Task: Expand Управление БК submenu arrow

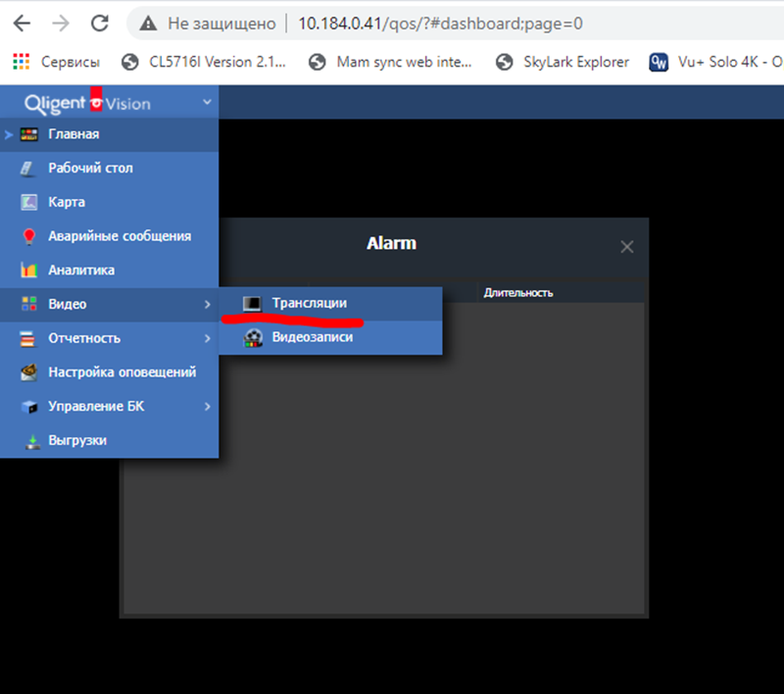Action: click(208, 407)
